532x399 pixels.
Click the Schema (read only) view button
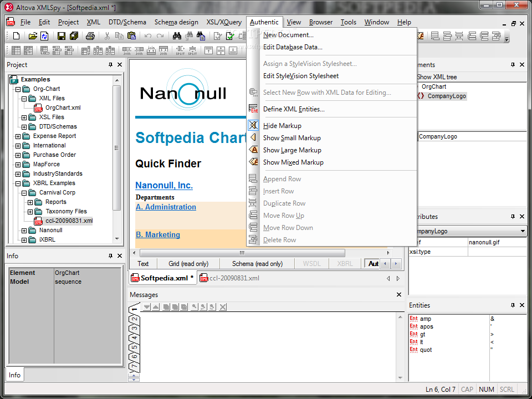257,264
